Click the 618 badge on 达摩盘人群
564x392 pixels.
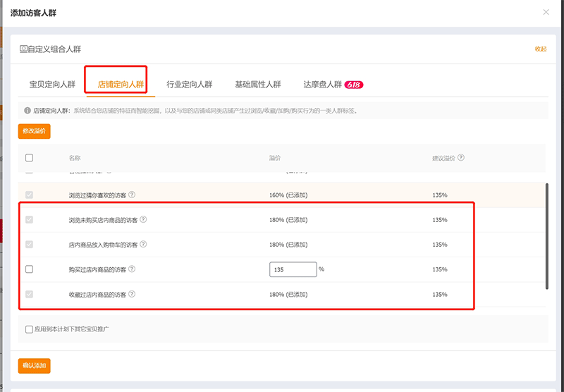point(354,85)
